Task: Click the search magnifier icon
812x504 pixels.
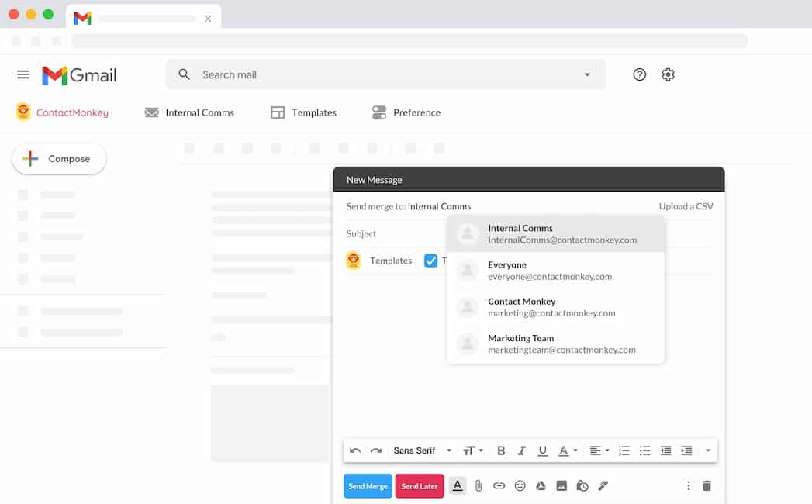Action: pos(184,74)
